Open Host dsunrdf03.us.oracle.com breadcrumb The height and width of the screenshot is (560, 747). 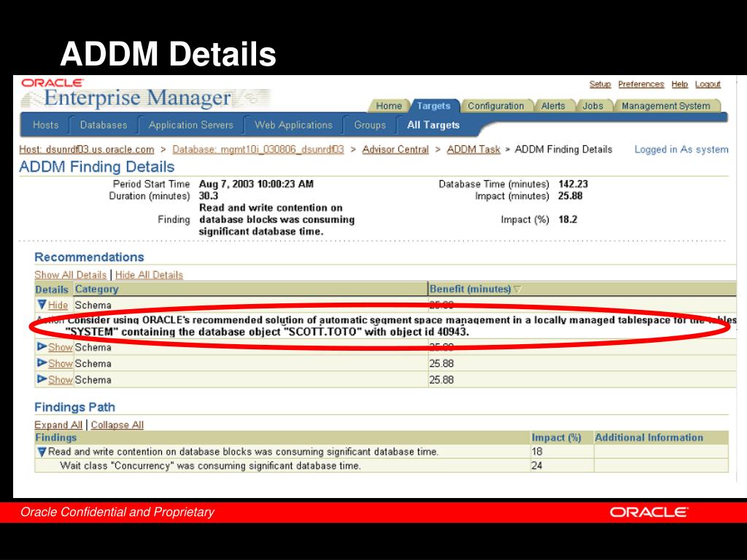coord(87,149)
